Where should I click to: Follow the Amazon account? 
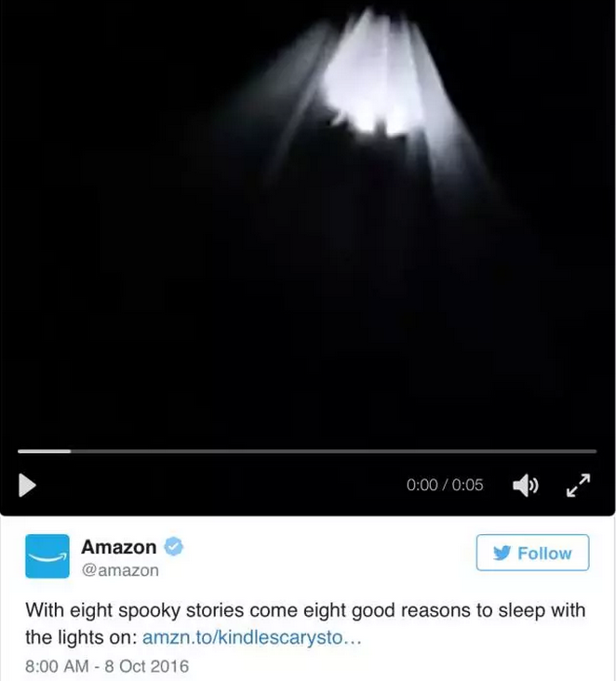point(532,553)
